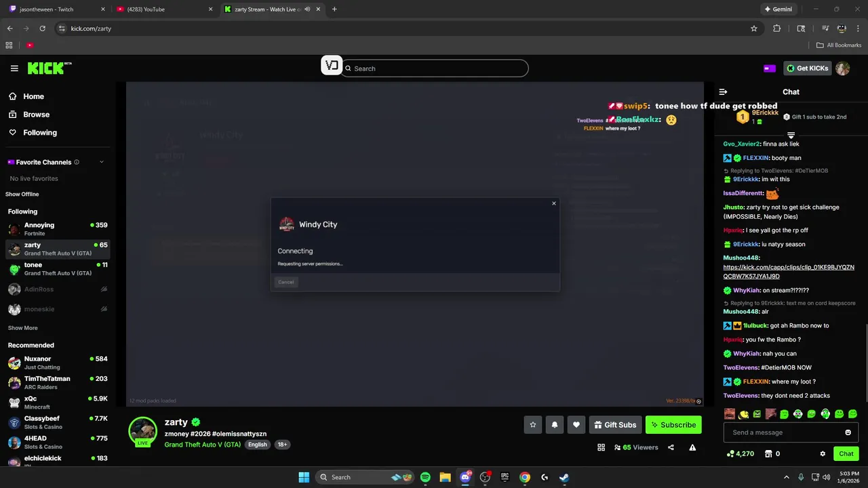Reload the page with the refresh icon
The width and height of the screenshot is (868, 488).
click(42, 28)
